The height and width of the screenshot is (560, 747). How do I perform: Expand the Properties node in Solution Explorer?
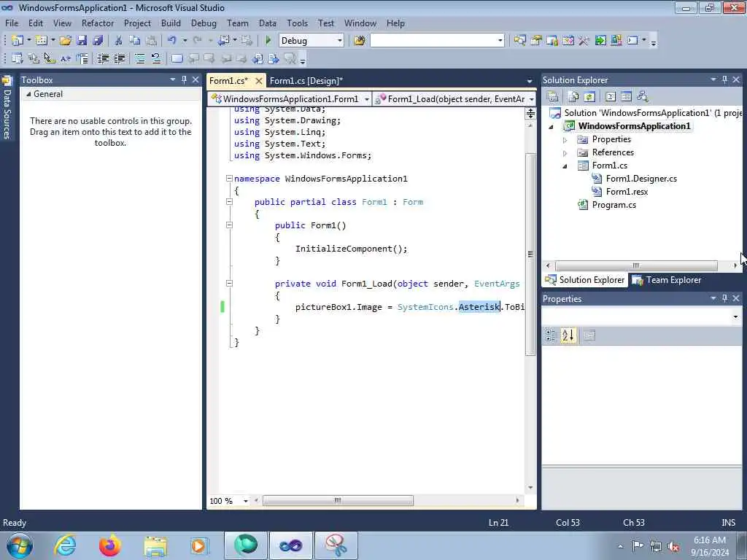pyautogui.click(x=565, y=139)
